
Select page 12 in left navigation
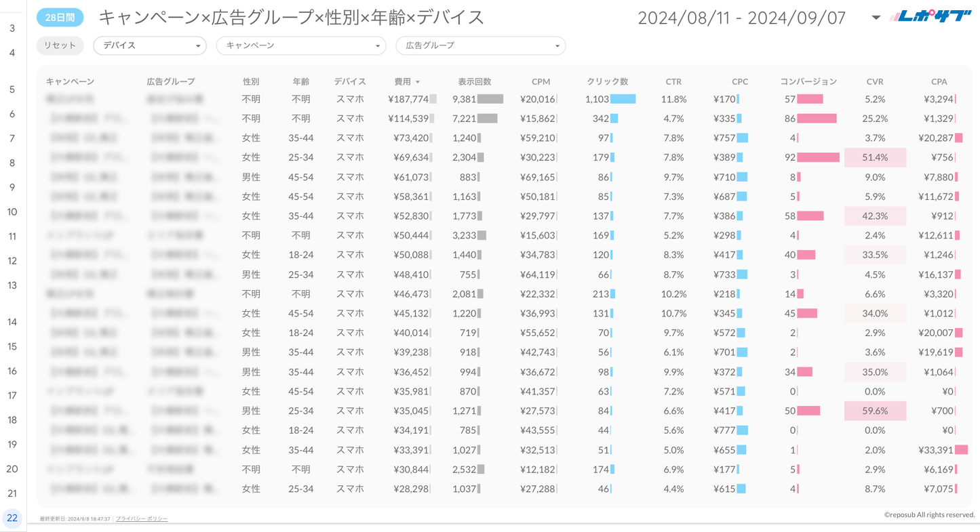12,261
